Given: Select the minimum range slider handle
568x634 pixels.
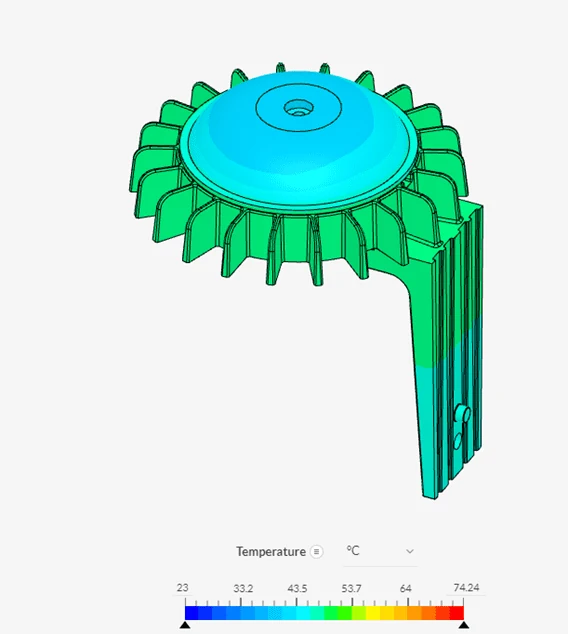Looking at the screenshot, I should (185, 625).
